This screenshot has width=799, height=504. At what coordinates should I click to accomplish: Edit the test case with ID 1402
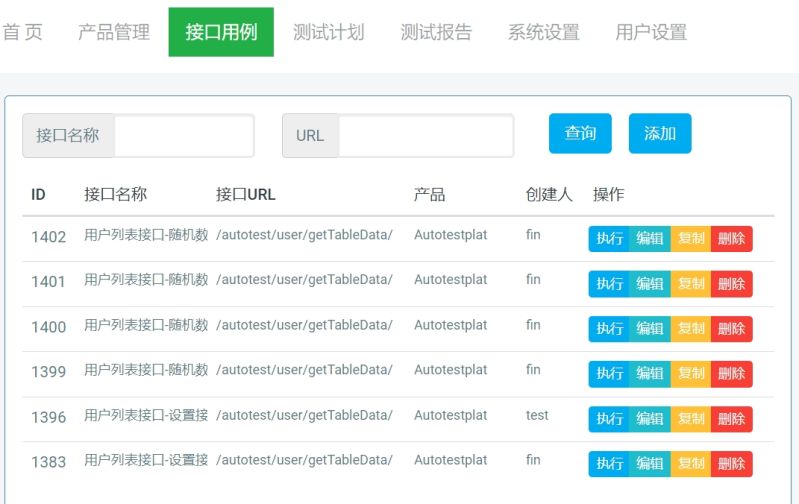pyautogui.click(x=650, y=238)
